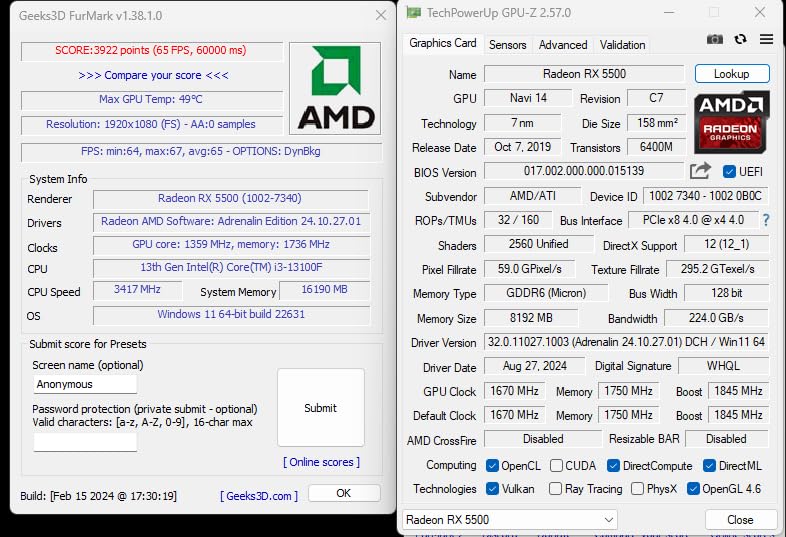
Task: Click the GPU-Z refresh icon
Action: tap(740, 39)
